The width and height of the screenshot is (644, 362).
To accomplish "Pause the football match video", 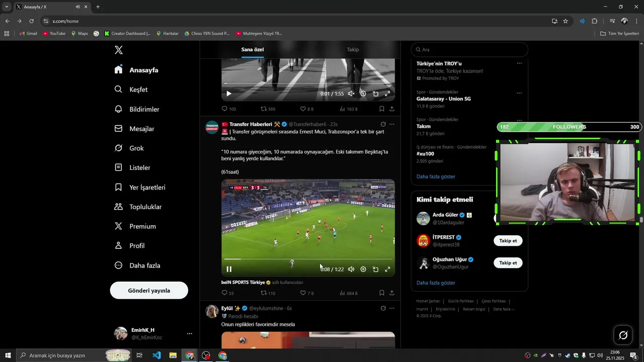I will coord(229,269).
